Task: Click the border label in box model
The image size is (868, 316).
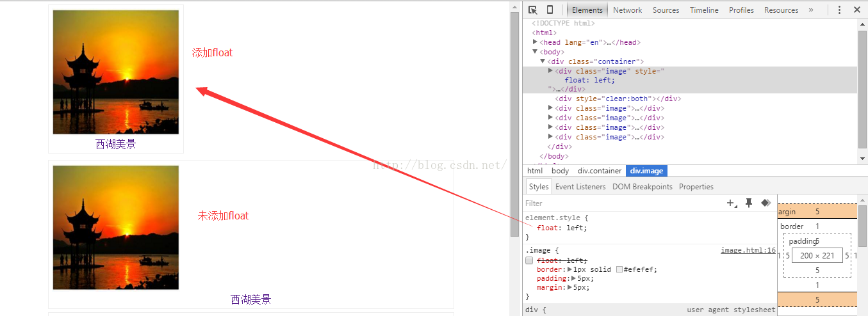Action: tap(792, 226)
